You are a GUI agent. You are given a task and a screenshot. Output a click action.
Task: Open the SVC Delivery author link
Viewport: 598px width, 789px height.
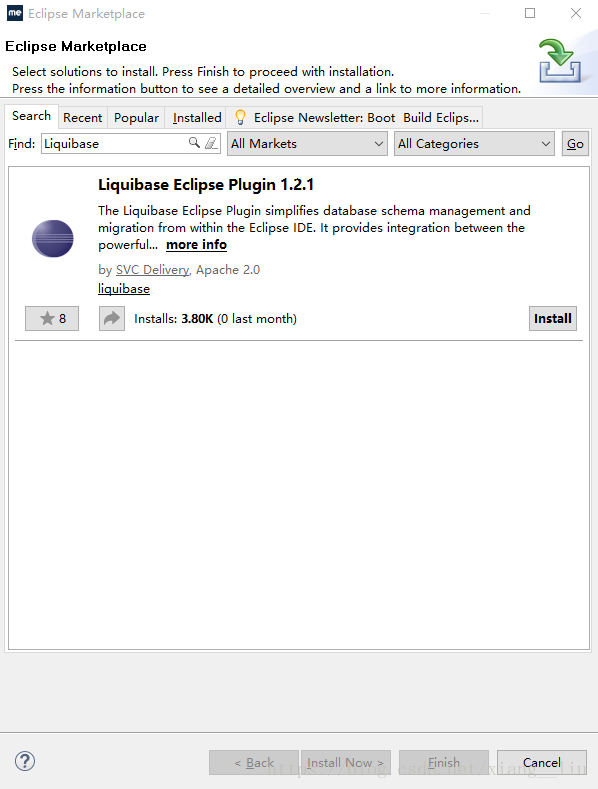pyautogui.click(x=153, y=270)
